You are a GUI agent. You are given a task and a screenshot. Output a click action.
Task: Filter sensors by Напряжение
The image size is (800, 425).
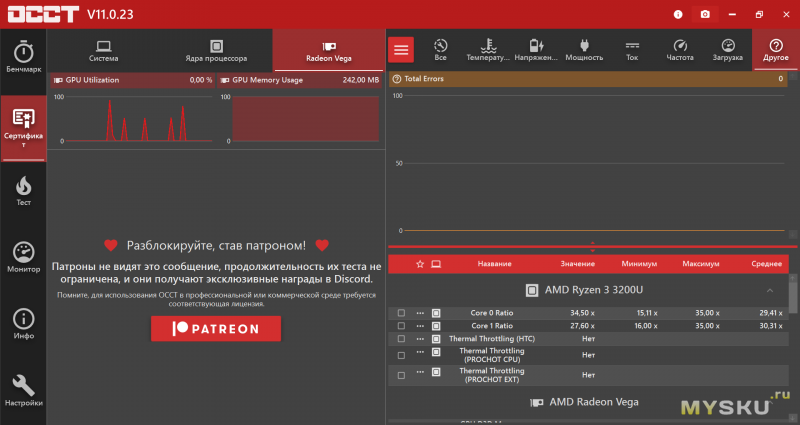(536, 50)
